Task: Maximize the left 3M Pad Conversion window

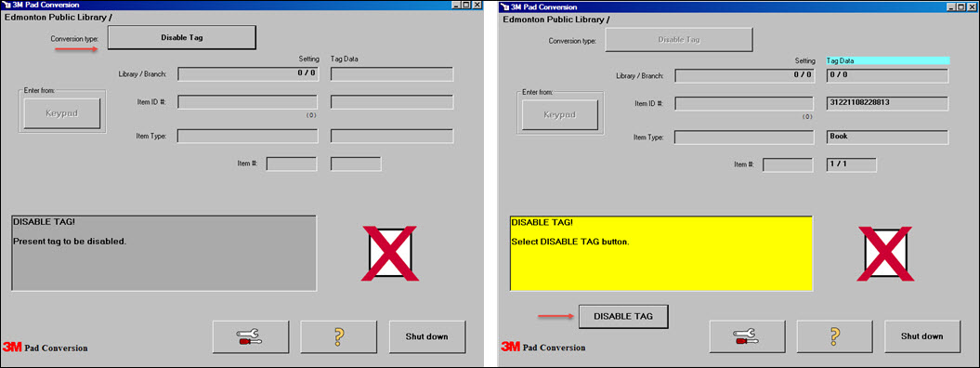Action: [x=465, y=5]
